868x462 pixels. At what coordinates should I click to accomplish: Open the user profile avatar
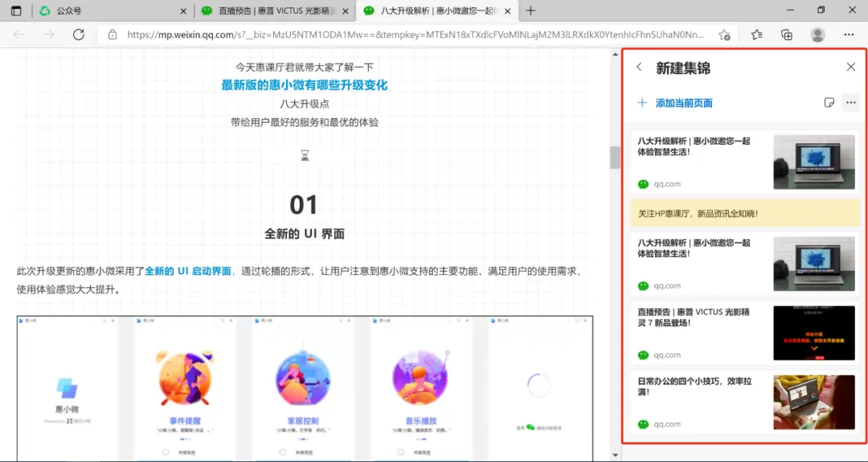pyautogui.click(x=817, y=35)
